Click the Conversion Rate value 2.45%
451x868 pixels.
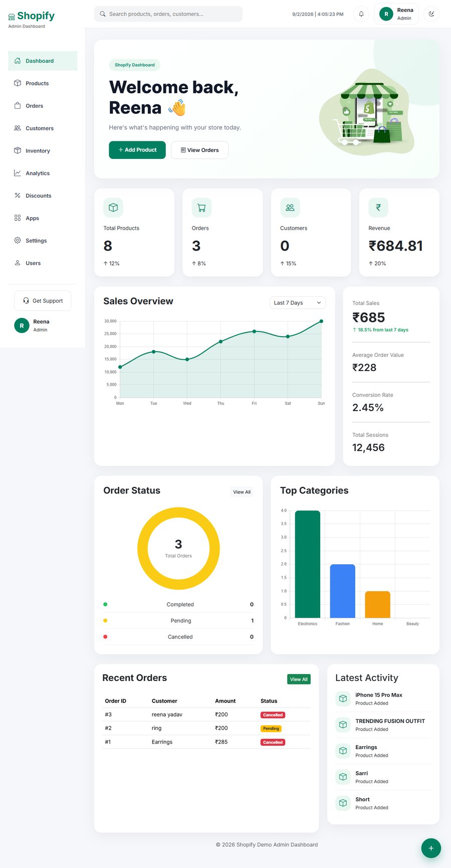coord(368,408)
